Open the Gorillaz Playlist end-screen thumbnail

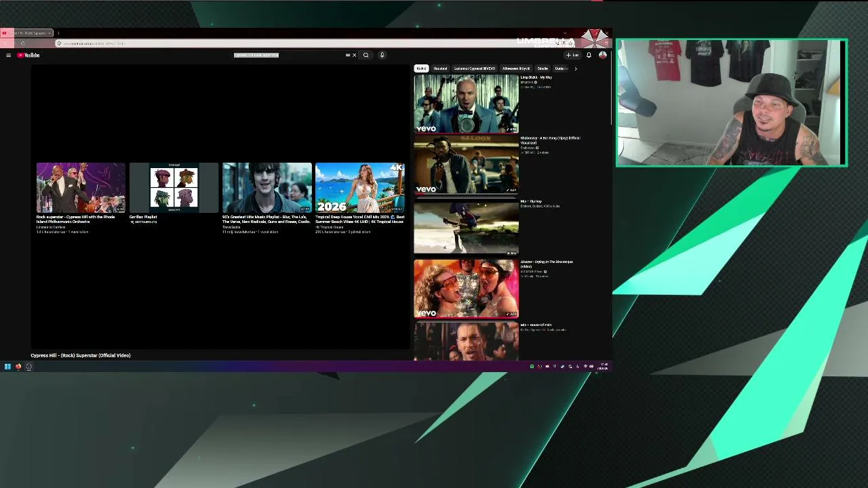click(174, 188)
